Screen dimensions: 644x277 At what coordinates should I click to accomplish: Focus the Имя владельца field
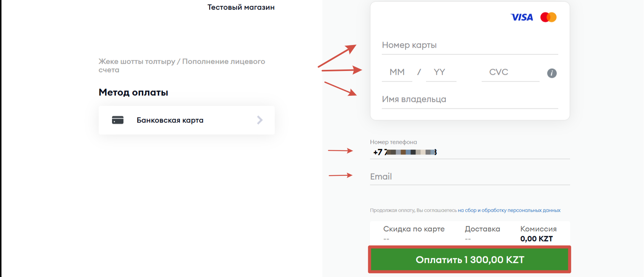coord(470,100)
